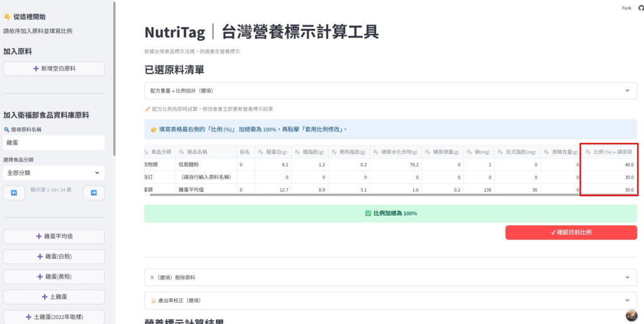The height and width of the screenshot is (324, 644).
Task: Edit the ratio cell in the custom ingredient row
Action: (609, 177)
